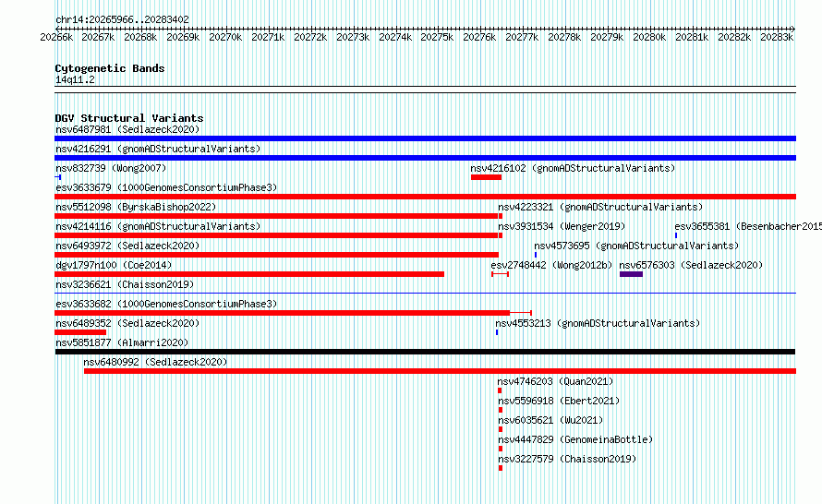This screenshot has height=504, width=822.
Task: Click the chr14:20265966..20283402 coordinates
Action: tap(122, 19)
